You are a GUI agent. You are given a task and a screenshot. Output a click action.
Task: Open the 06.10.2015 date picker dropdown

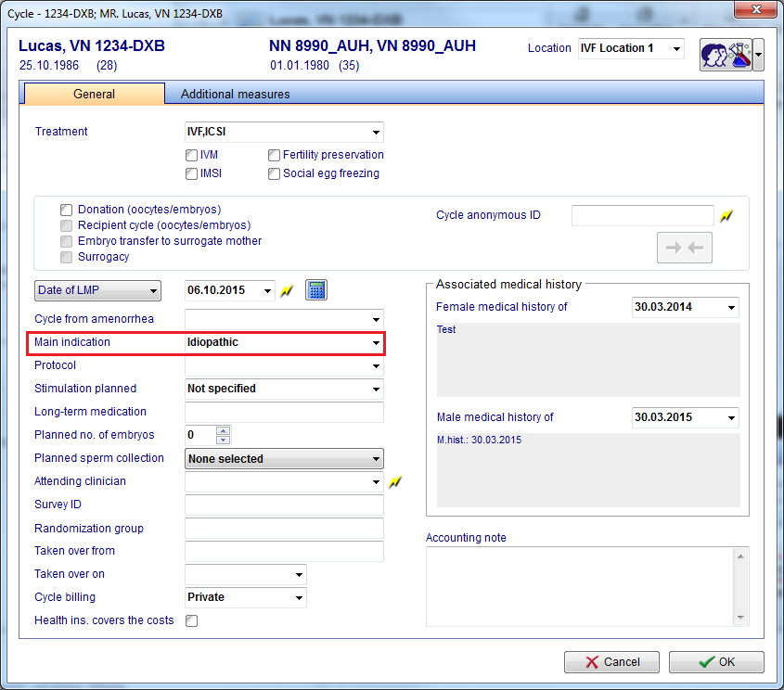click(267, 291)
